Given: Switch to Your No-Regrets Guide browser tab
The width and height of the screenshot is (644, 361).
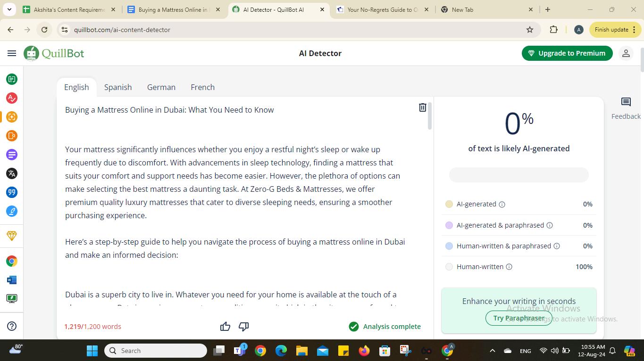Looking at the screenshot, I should [382, 9].
